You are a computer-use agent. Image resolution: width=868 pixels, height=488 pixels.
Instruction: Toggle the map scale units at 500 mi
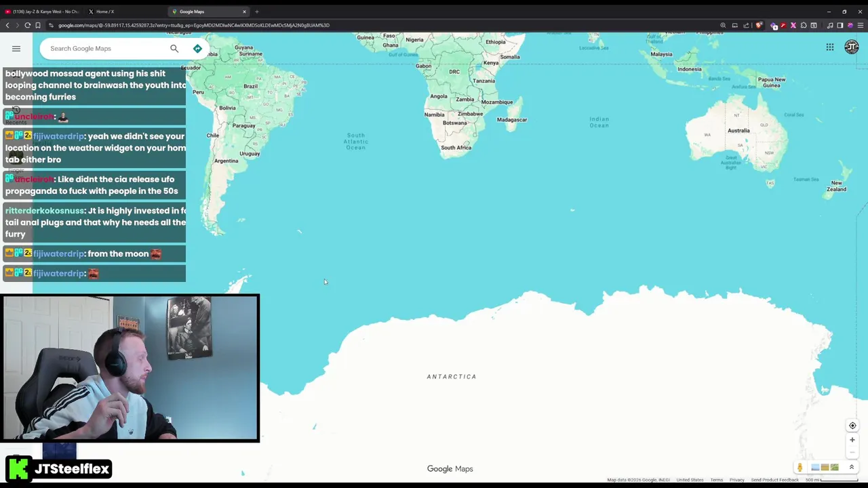click(x=831, y=480)
